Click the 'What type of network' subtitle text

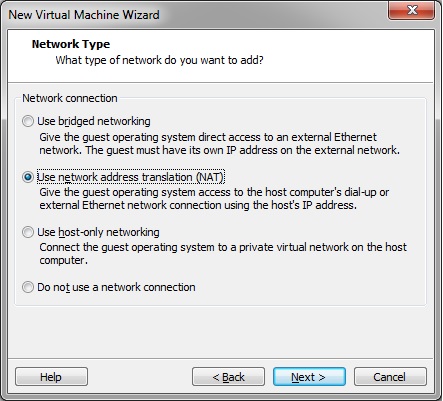(x=159, y=60)
